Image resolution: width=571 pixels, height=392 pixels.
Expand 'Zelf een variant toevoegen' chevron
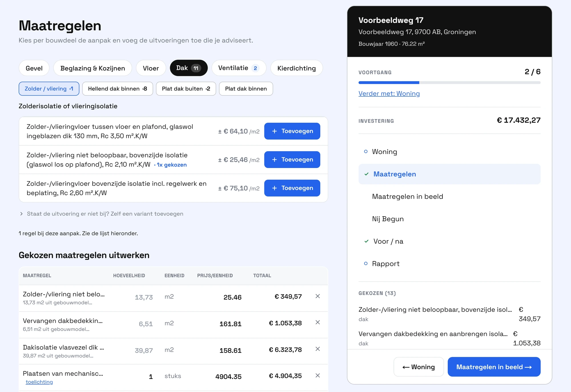tap(21, 214)
